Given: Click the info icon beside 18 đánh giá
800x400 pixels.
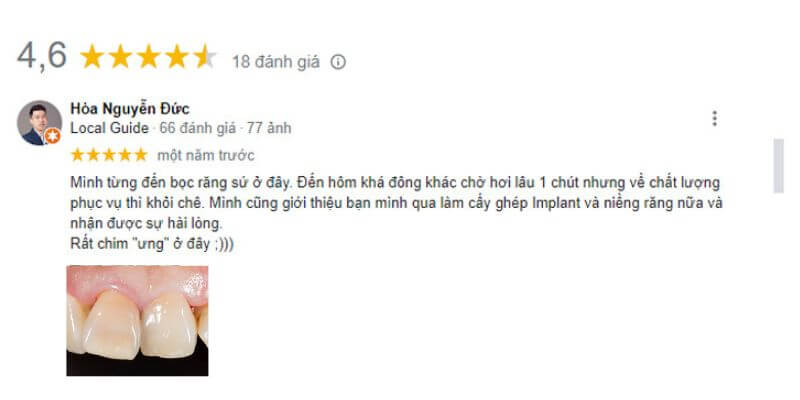Looking at the screenshot, I should 338,62.
